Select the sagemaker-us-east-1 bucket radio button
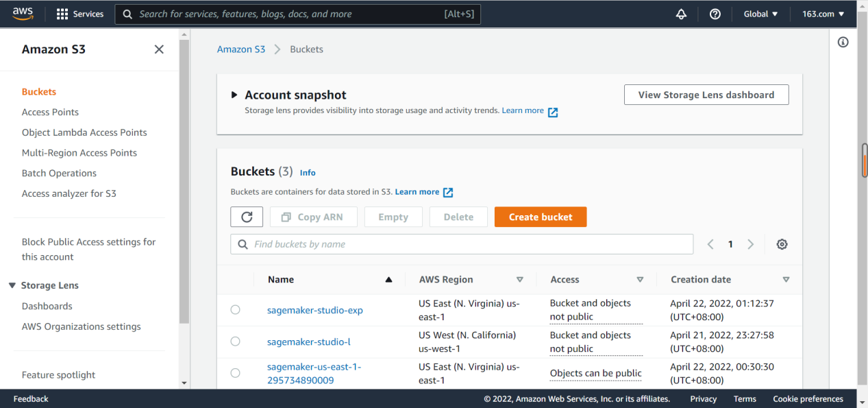 pyautogui.click(x=236, y=373)
